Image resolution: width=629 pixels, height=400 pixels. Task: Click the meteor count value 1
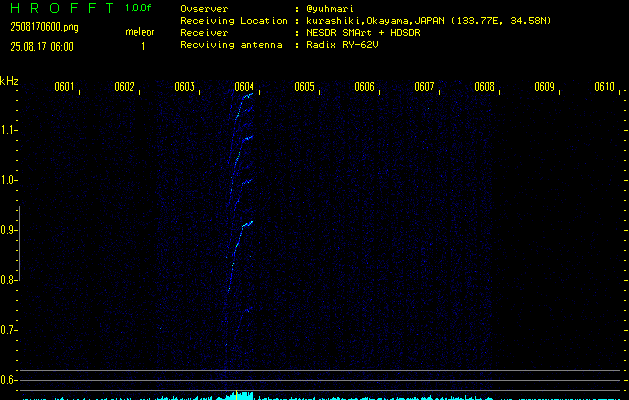pos(143,47)
